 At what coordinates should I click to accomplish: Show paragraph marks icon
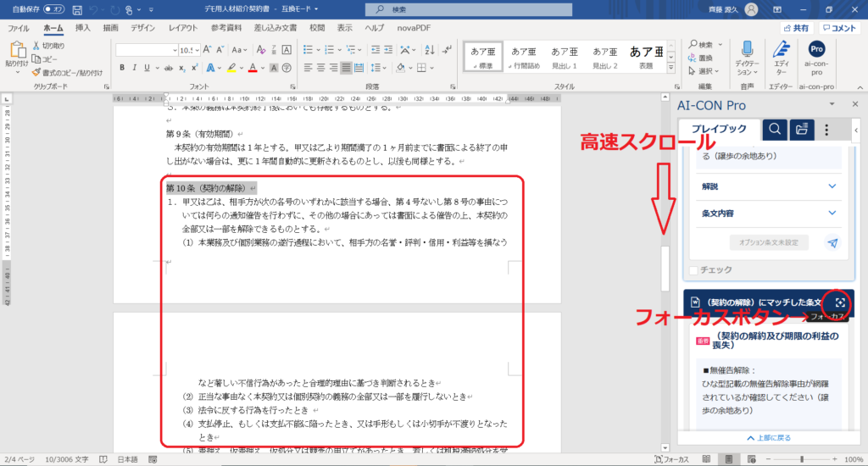(448, 50)
